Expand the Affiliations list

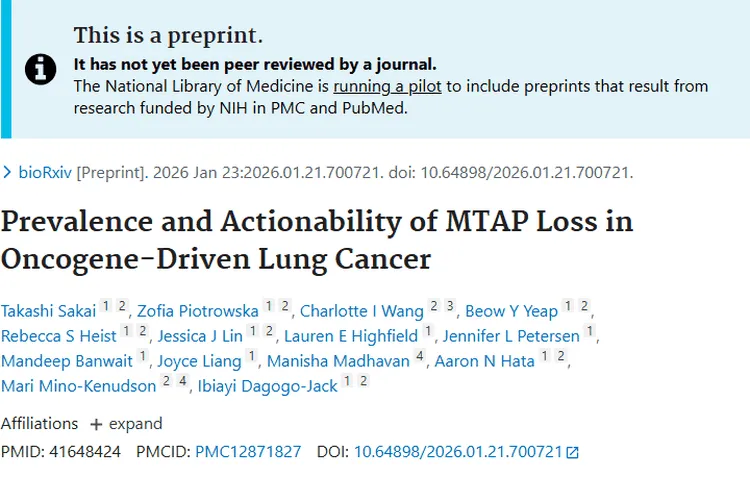pos(125,424)
